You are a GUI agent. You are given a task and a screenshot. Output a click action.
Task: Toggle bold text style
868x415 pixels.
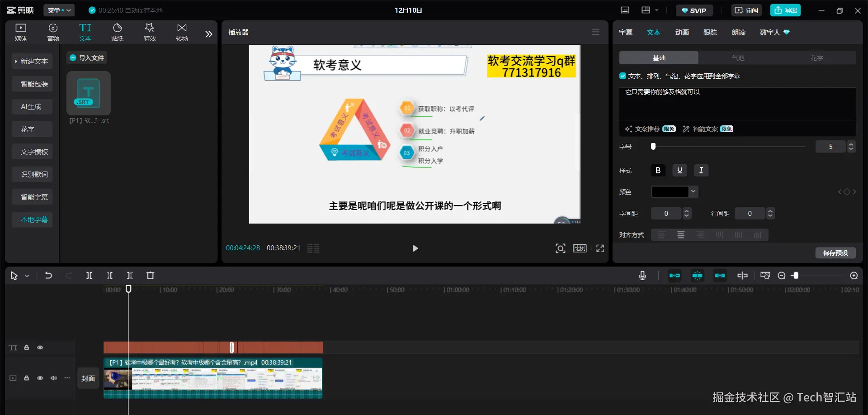click(658, 170)
